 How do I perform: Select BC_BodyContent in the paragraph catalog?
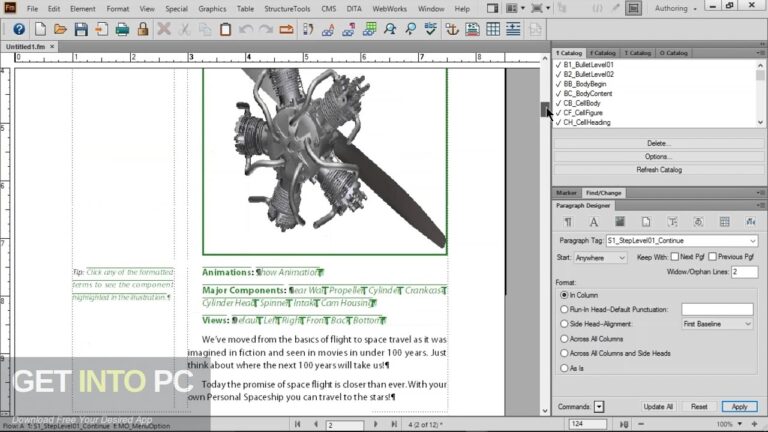(x=587, y=94)
